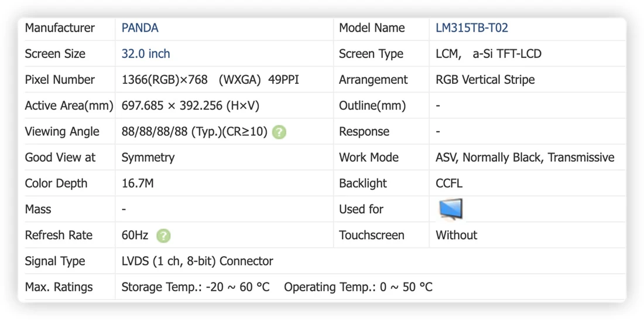Click the 32.0 inch screen size link
The height and width of the screenshot is (320, 644).
[x=146, y=54]
